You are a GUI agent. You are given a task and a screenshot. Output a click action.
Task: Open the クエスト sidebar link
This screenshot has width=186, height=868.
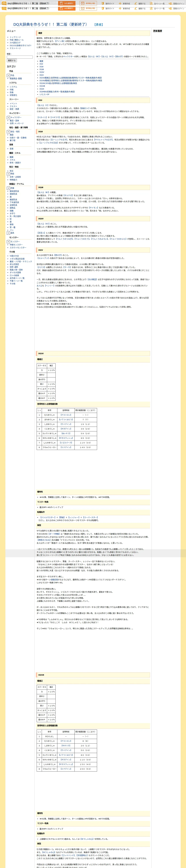13,106
